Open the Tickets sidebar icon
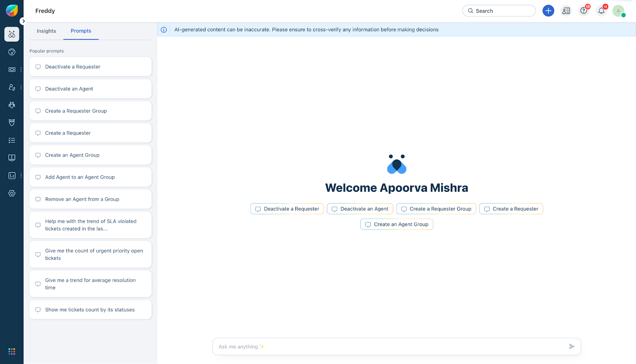This screenshot has width=636, height=364. click(12, 70)
